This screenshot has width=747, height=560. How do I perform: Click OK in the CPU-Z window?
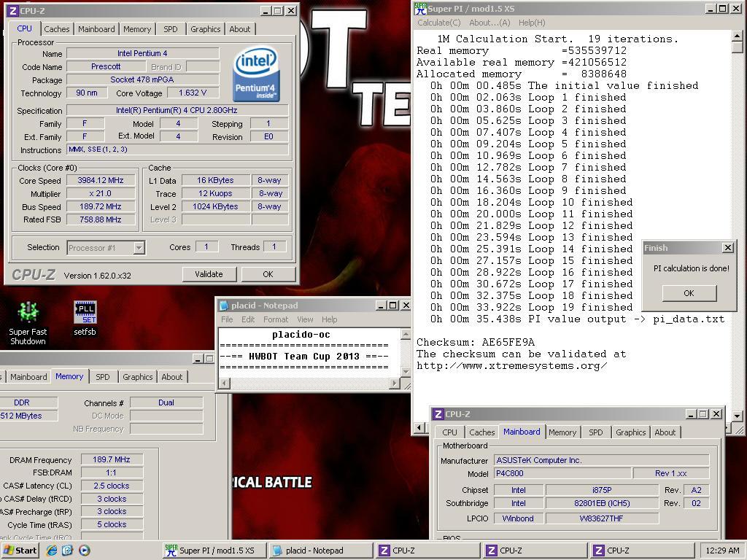click(268, 274)
